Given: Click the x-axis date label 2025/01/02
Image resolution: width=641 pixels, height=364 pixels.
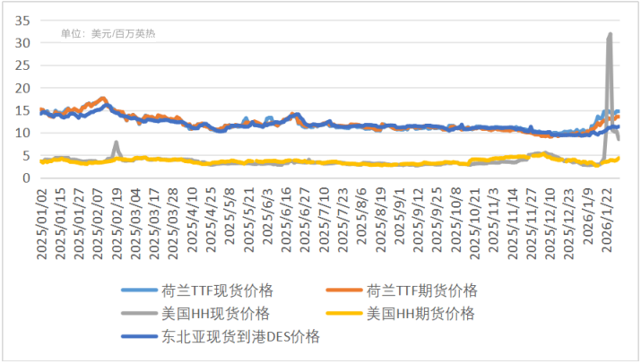Looking at the screenshot, I should tap(41, 222).
